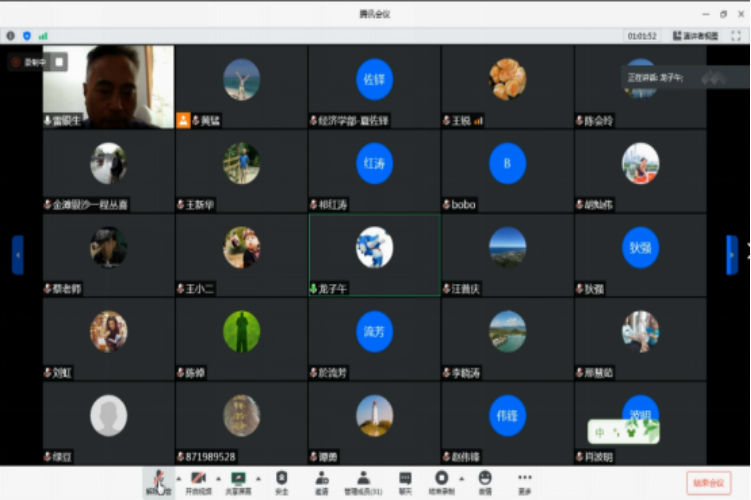751x500 pixels.
Task: Open the meeting info icon at top left
Action: 11,35
